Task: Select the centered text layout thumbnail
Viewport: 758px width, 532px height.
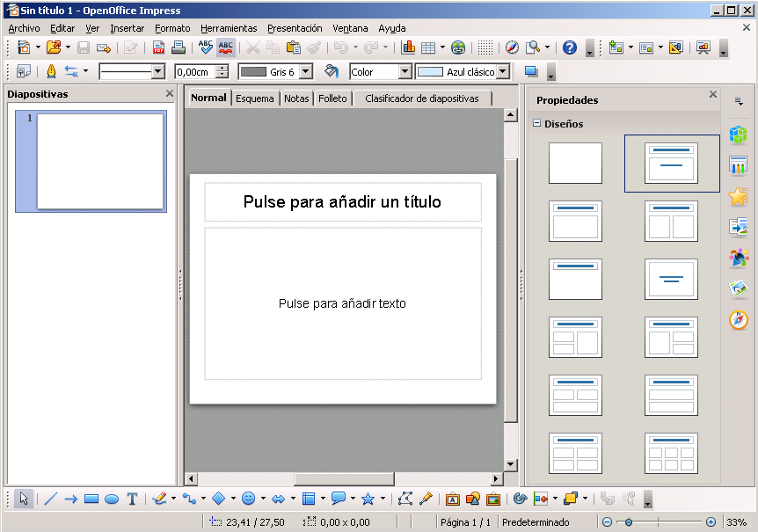Action: coord(671,280)
